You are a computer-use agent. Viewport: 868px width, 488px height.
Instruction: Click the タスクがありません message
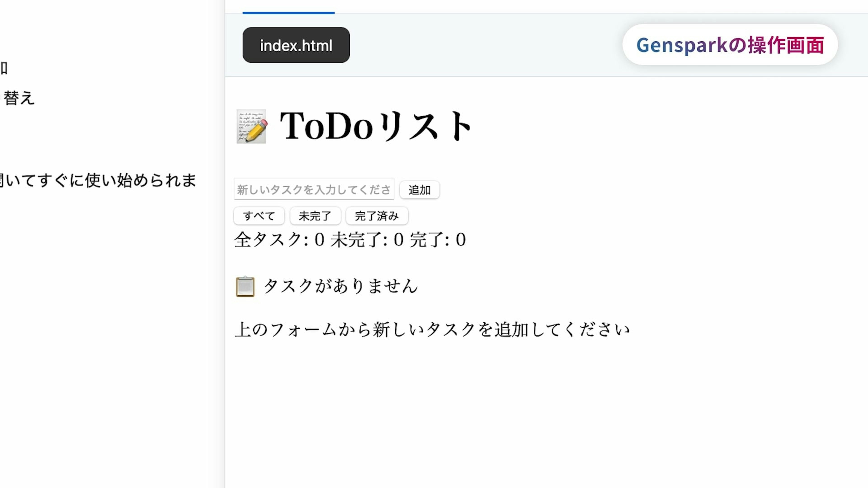pos(340,286)
